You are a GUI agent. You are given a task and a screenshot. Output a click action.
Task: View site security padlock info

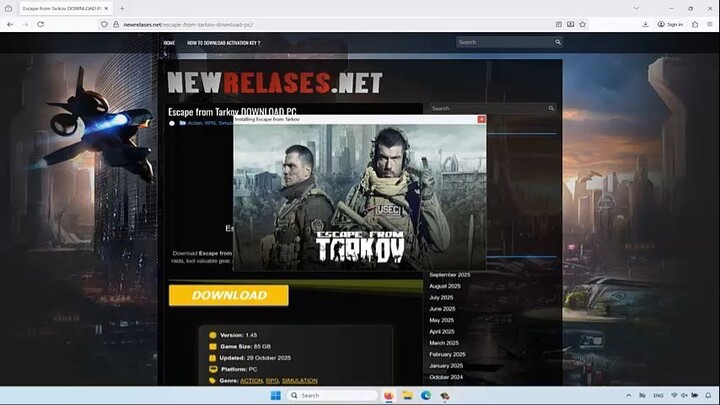[116, 24]
